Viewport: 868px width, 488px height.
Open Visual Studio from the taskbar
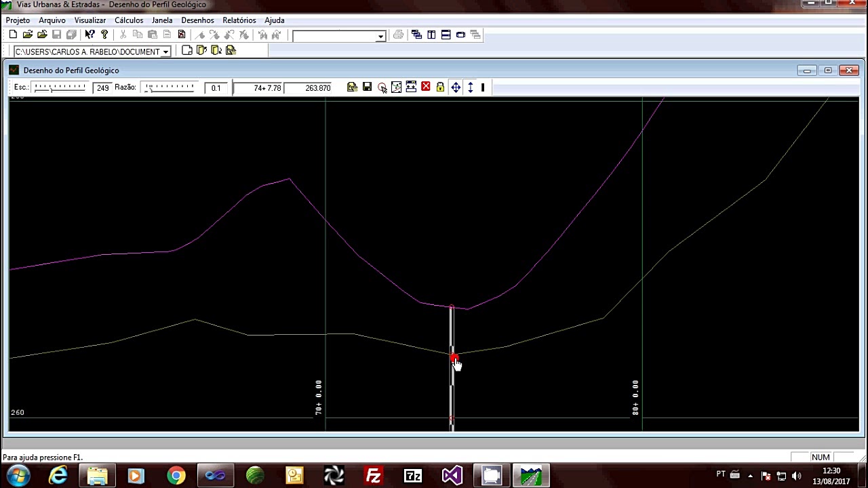452,476
